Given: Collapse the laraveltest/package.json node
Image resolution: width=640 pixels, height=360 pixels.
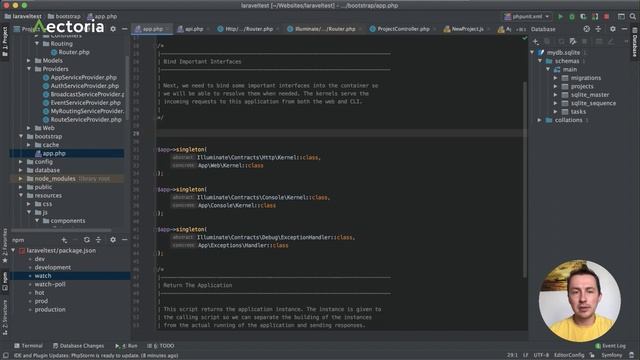Looking at the screenshot, I should pyautogui.click(x=13, y=251).
